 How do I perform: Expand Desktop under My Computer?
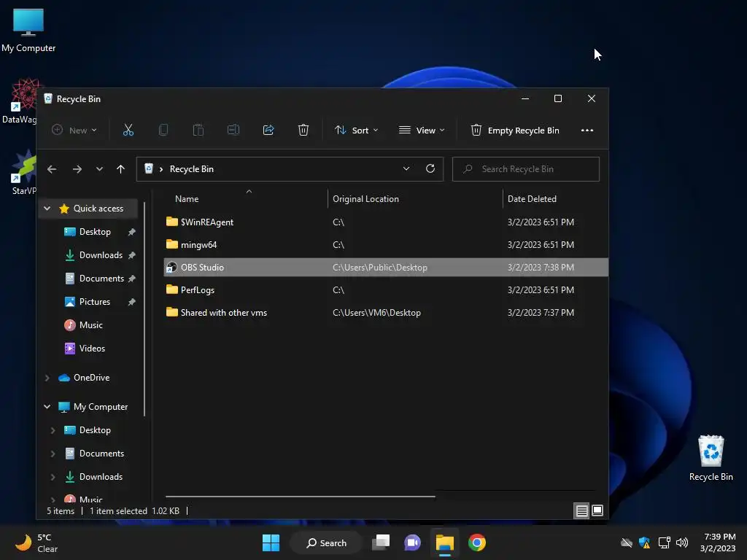[x=53, y=430]
